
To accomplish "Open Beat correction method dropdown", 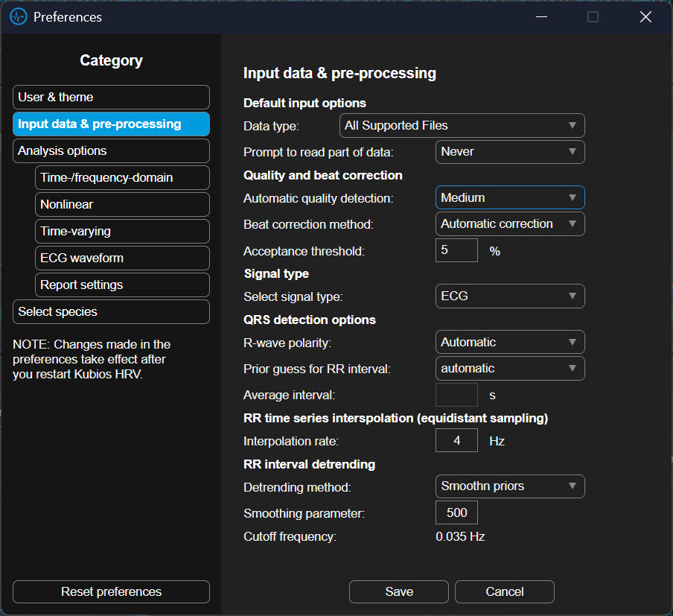I will pos(509,224).
